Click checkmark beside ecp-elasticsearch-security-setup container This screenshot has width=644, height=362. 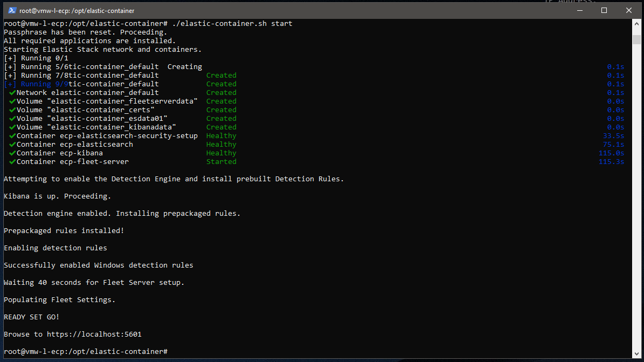click(x=12, y=136)
